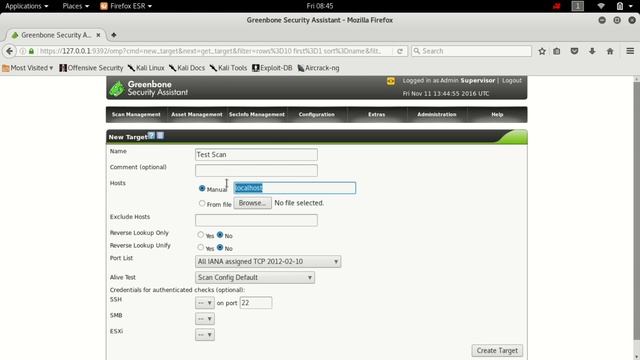Open the Port List dropdown

[x=268, y=262]
